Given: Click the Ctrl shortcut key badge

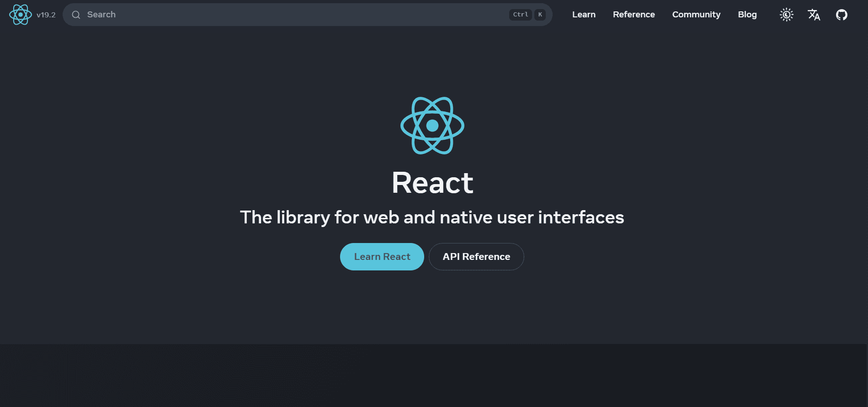Looking at the screenshot, I should pos(521,15).
